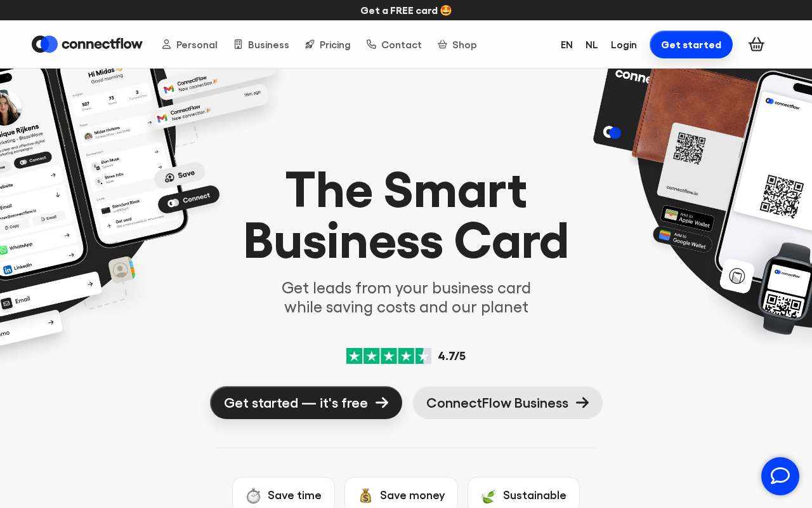Go to the Pricing page
This screenshot has height=508, width=812.
[x=327, y=44]
